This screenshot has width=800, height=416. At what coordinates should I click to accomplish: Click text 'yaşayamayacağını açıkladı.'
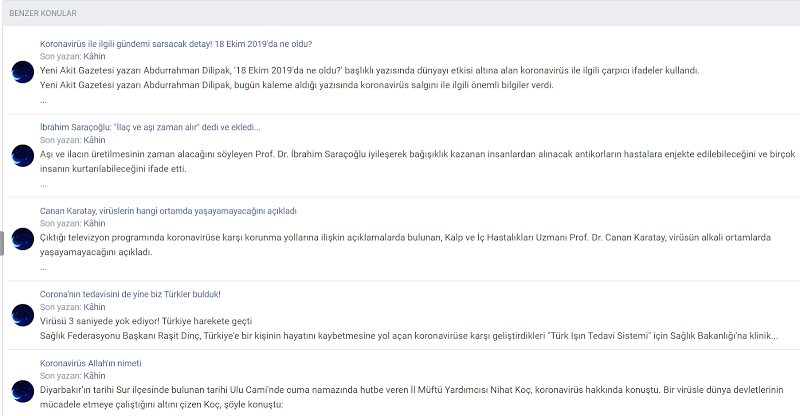click(96, 252)
